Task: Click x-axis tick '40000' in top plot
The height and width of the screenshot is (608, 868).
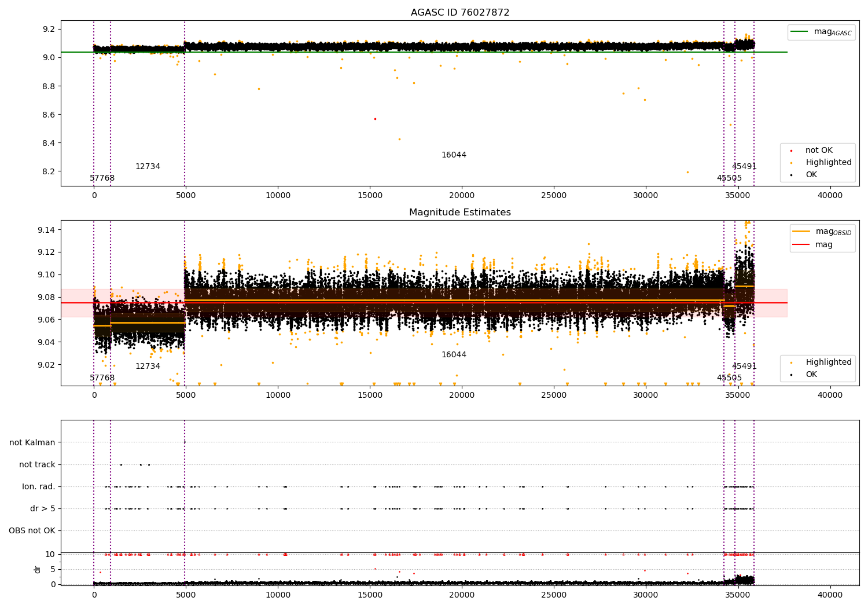Action: pos(830,196)
